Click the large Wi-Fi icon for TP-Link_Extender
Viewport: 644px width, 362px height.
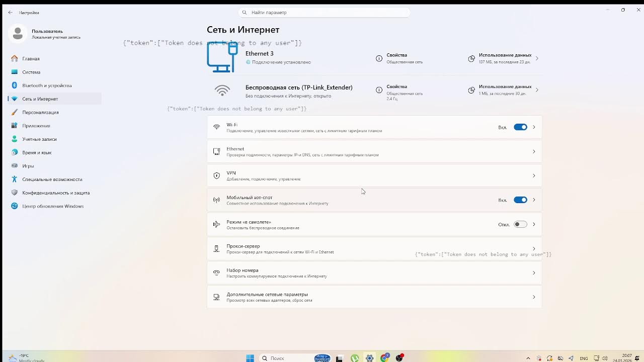coord(222,90)
